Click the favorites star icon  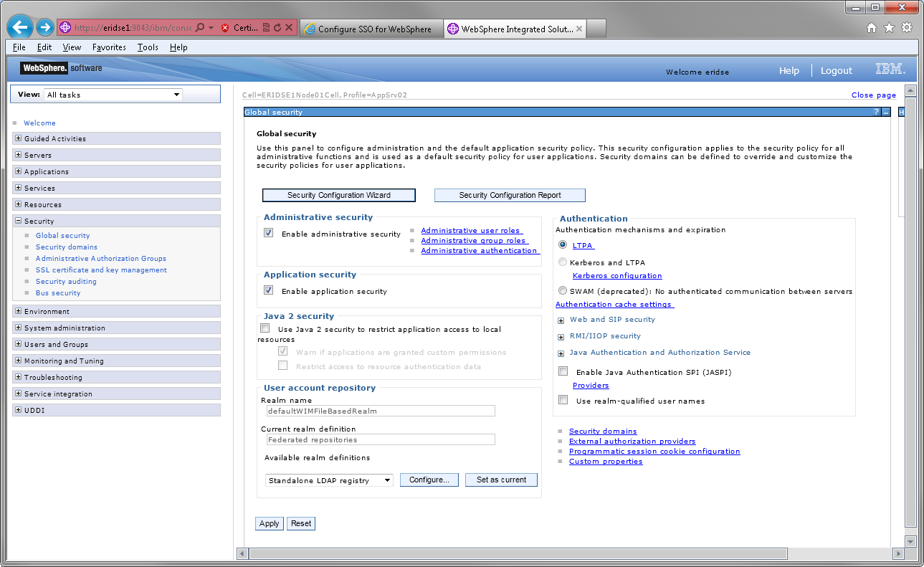889,28
